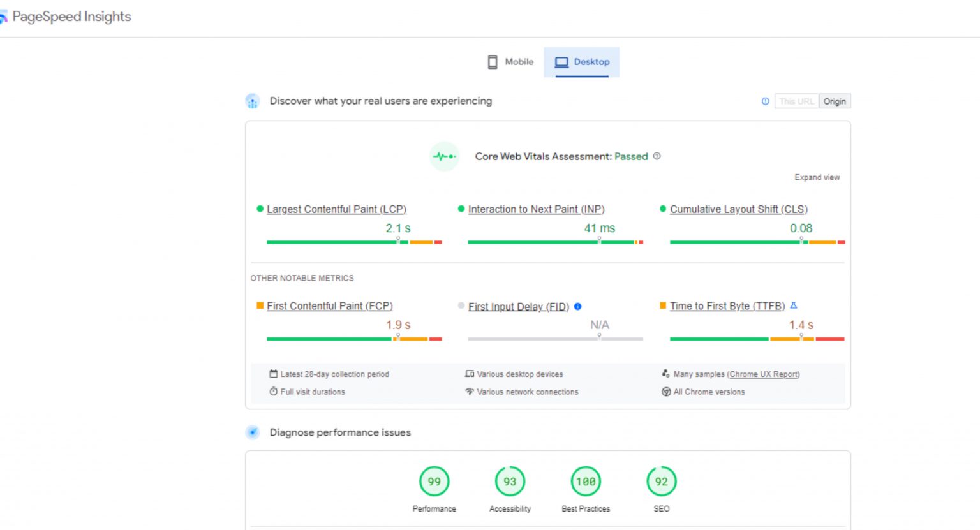Open the Core Web Vitals Assessment help icon
980x530 pixels.
tap(657, 156)
